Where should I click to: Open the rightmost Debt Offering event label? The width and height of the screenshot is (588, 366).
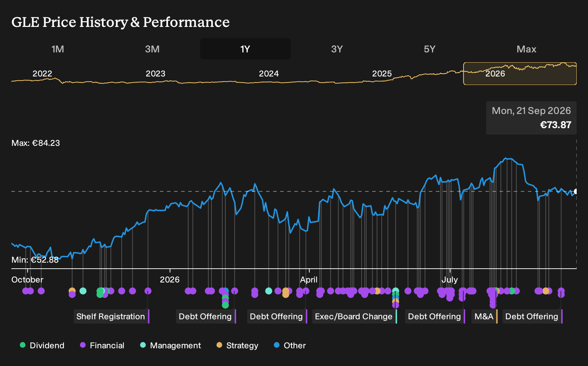click(532, 316)
